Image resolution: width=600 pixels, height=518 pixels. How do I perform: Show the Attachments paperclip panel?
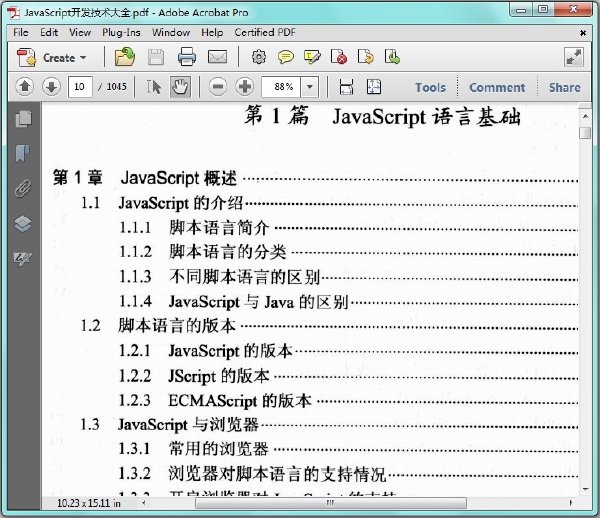click(x=23, y=188)
